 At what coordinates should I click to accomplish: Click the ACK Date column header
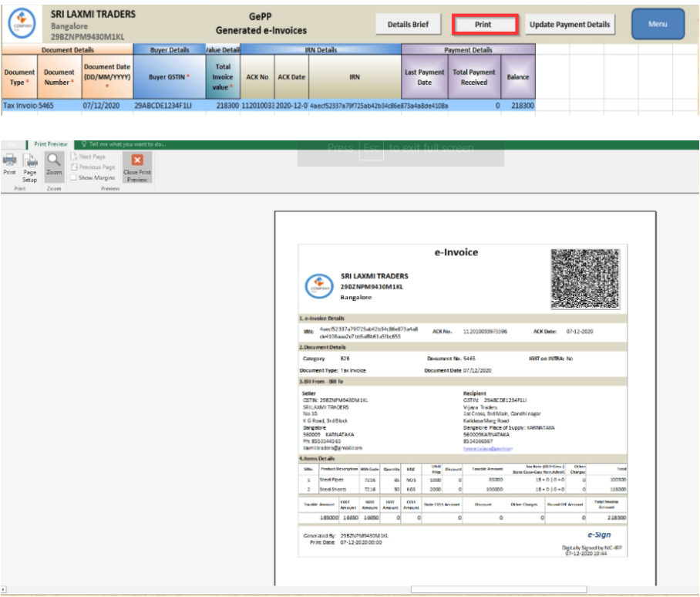[291, 77]
